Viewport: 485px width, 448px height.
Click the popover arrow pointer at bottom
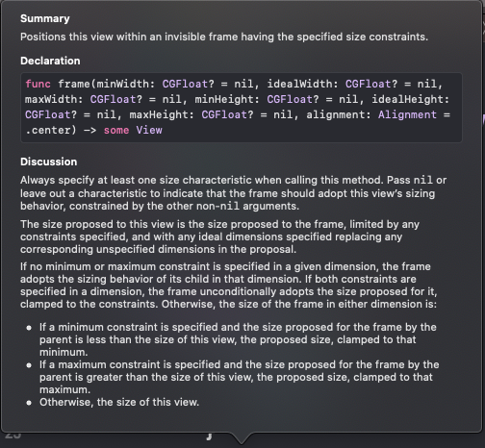pyautogui.click(x=242, y=438)
